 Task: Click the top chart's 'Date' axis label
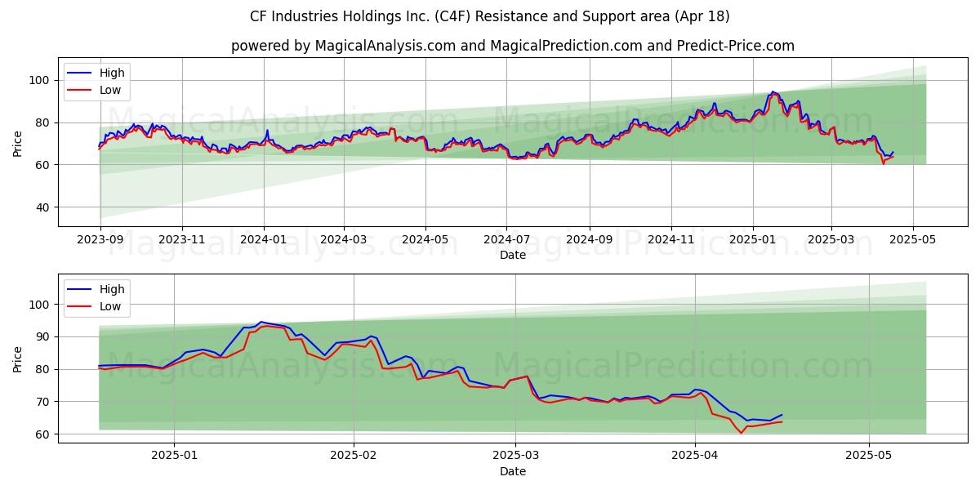pyautogui.click(x=513, y=255)
